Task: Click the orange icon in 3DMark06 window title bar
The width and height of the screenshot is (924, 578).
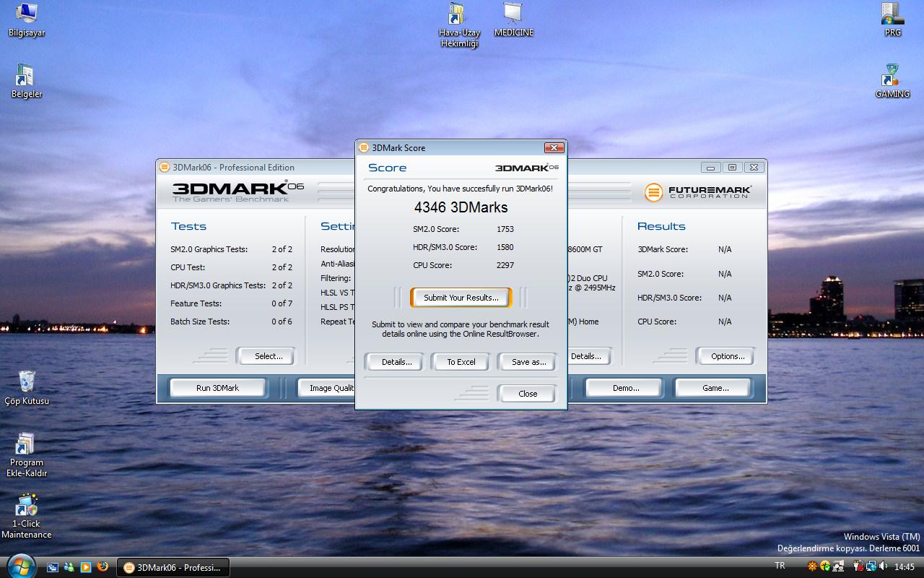Action: click(x=165, y=167)
